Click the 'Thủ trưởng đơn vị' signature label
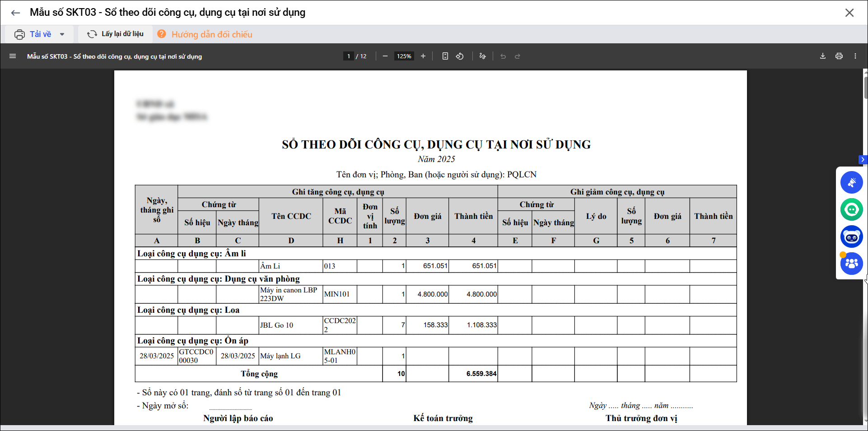 (x=641, y=418)
